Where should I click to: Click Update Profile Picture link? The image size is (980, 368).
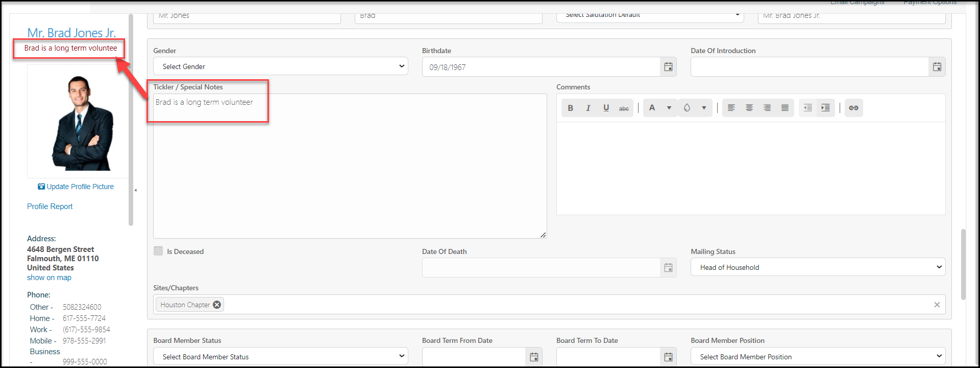tap(76, 187)
